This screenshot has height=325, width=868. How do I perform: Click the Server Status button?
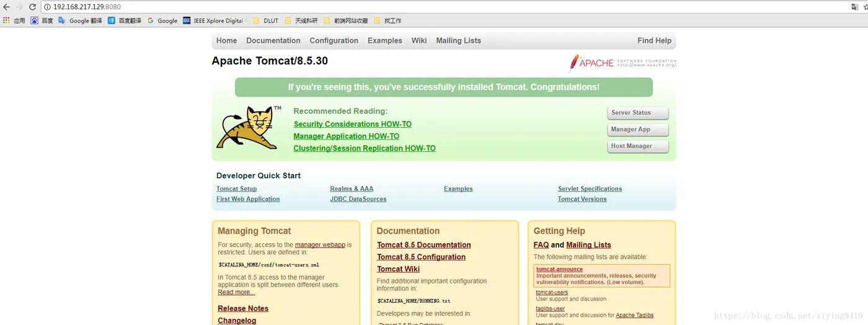638,113
